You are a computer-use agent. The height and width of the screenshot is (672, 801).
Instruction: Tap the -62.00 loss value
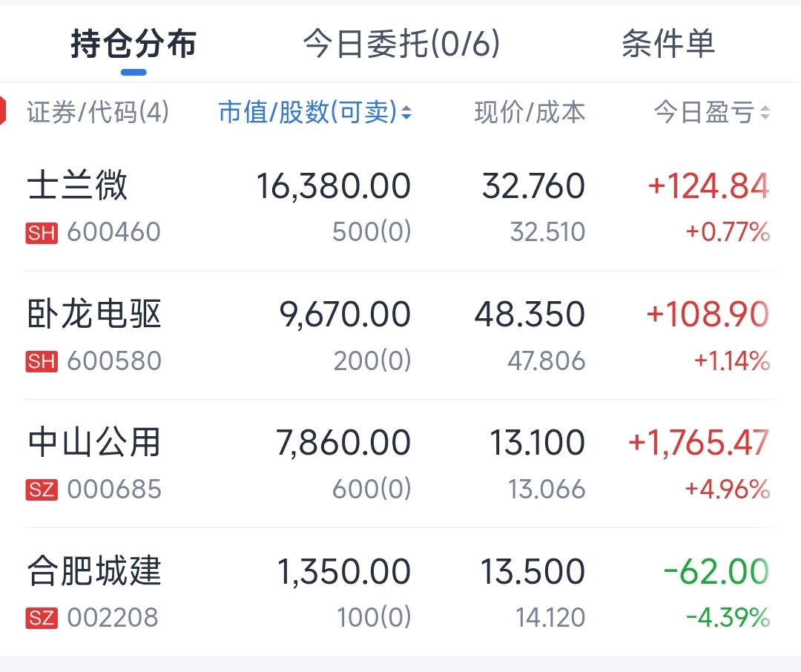[x=716, y=572]
